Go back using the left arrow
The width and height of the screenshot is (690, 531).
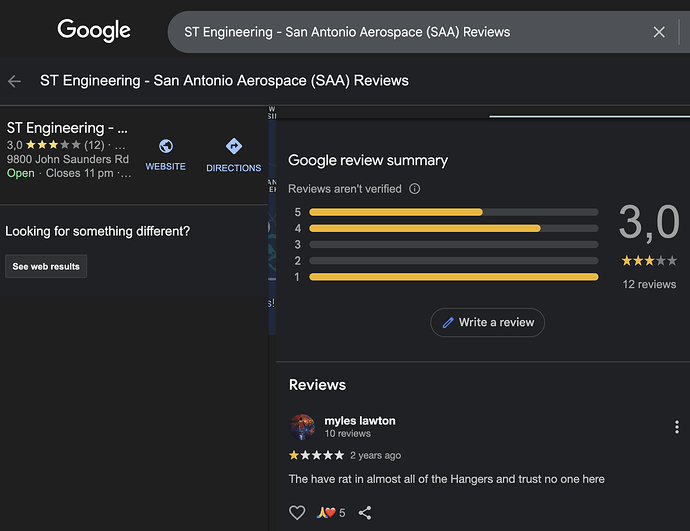14,81
